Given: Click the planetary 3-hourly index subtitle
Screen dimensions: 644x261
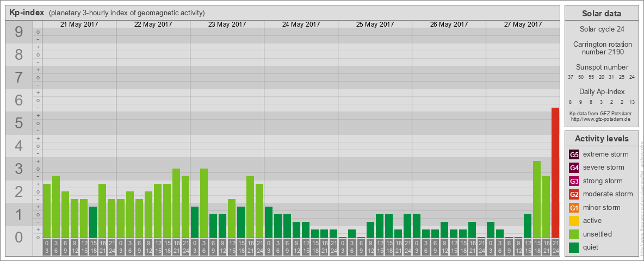Looking at the screenshot, I should point(127,13).
